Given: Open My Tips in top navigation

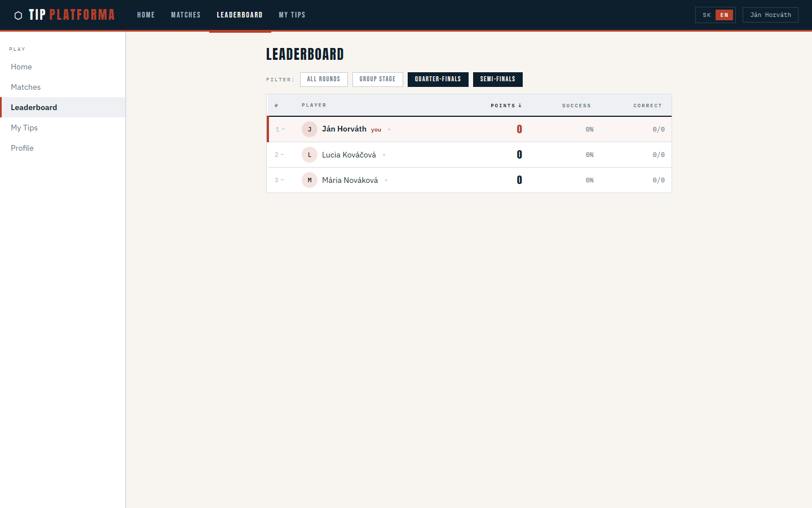Looking at the screenshot, I should coord(292,15).
